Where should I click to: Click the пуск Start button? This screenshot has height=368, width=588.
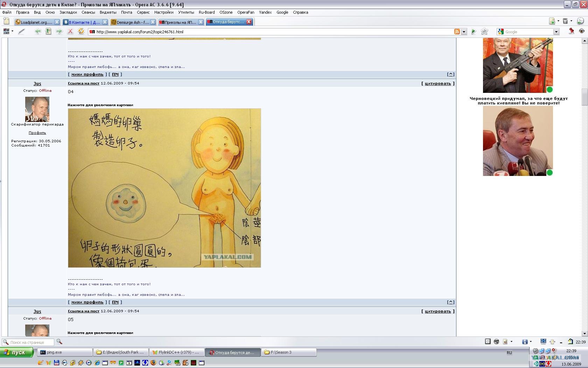[x=17, y=353]
